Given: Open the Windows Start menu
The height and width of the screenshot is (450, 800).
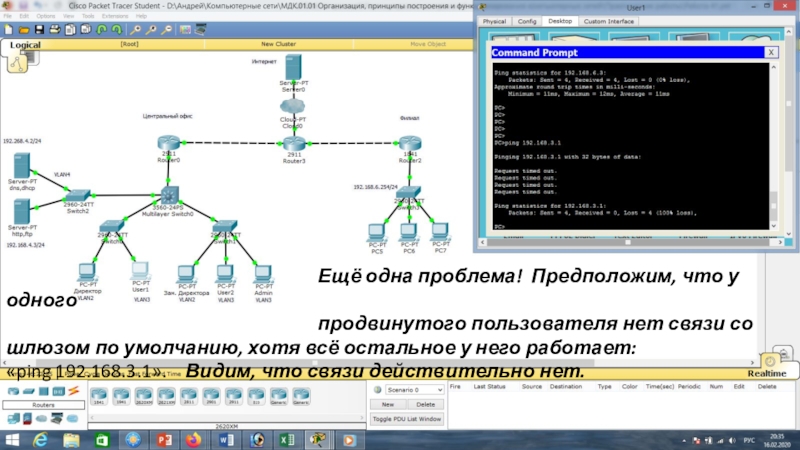Looking at the screenshot, I should point(11,440).
